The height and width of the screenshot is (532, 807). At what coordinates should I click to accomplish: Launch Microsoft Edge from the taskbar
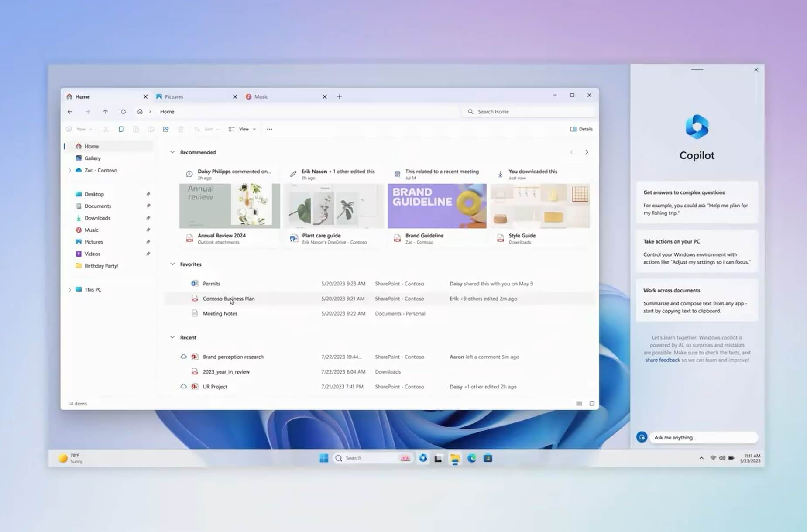(x=471, y=458)
